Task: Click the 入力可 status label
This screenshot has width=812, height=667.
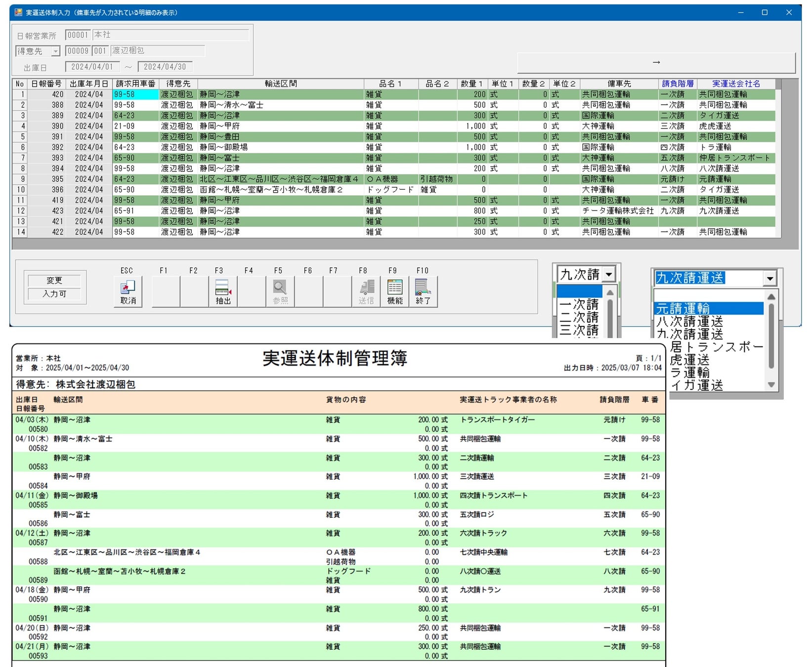Action: 54,293
